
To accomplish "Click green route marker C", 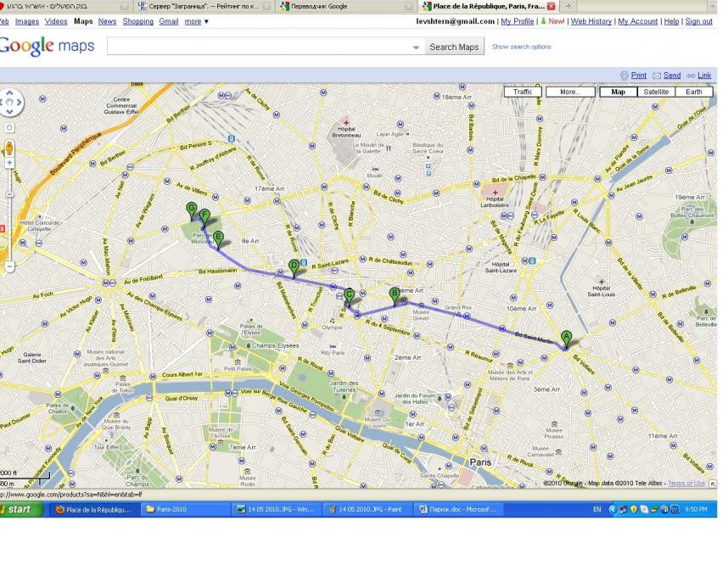I will click(x=349, y=297).
